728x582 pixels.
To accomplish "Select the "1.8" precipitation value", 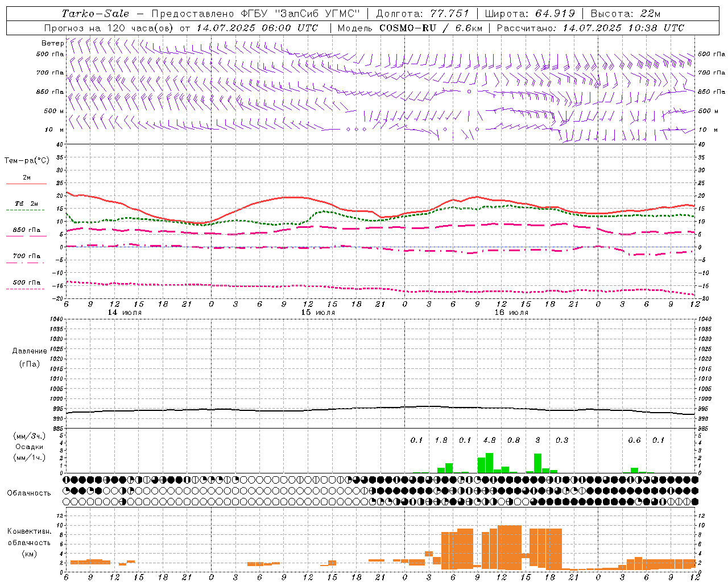I will point(441,440).
